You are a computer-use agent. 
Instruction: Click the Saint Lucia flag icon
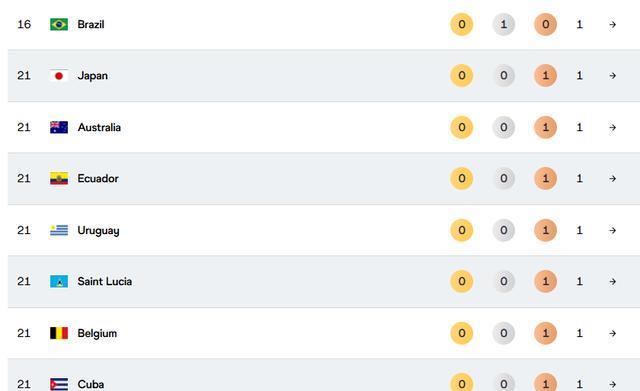click(x=59, y=282)
